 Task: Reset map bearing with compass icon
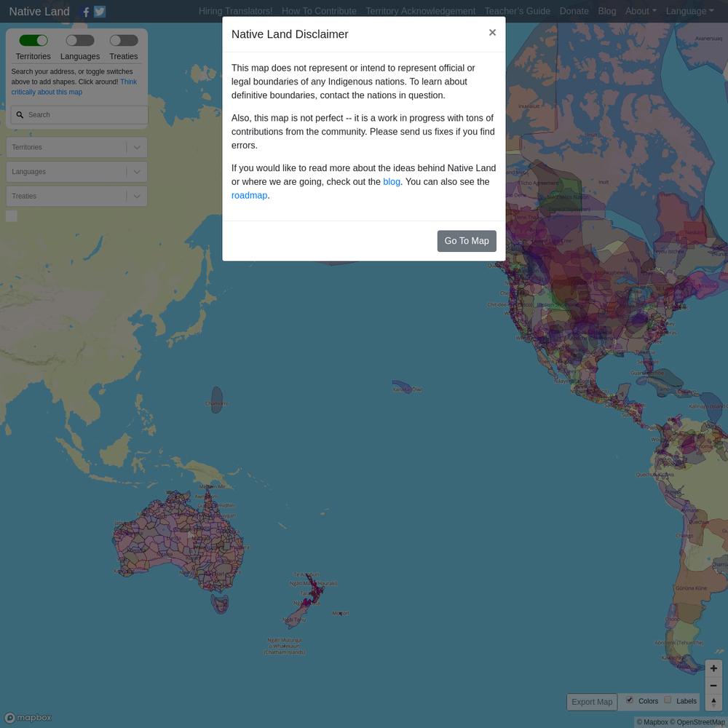coord(713,703)
